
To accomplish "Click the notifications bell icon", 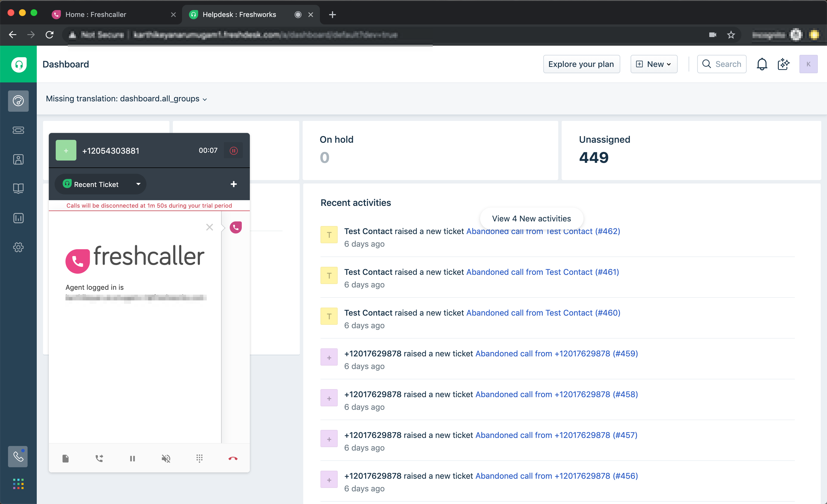I will [762, 64].
